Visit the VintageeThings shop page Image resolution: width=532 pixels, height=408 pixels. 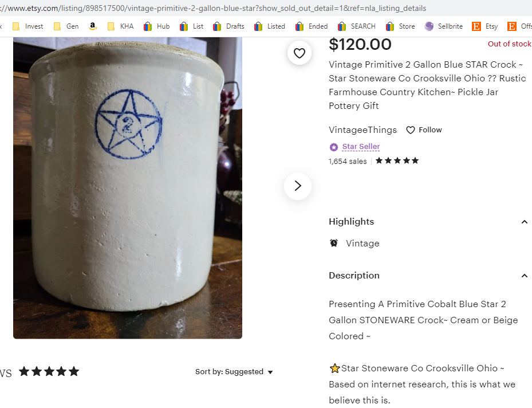pos(364,130)
